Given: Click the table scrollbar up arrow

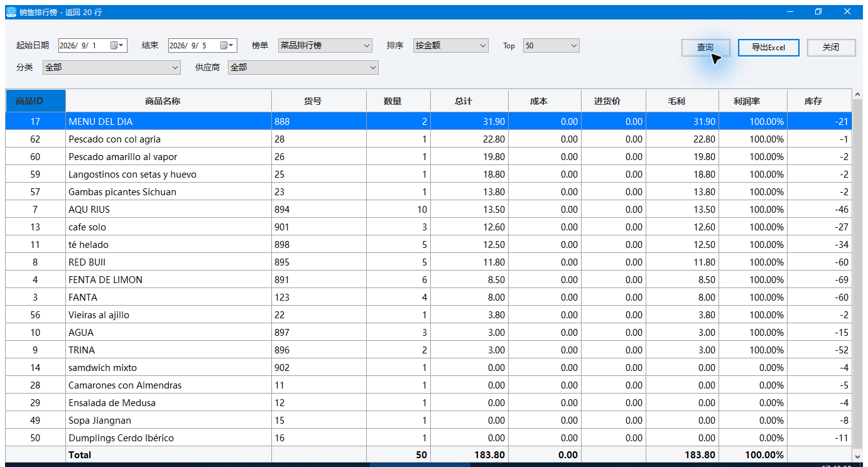Looking at the screenshot, I should [x=857, y=95].
